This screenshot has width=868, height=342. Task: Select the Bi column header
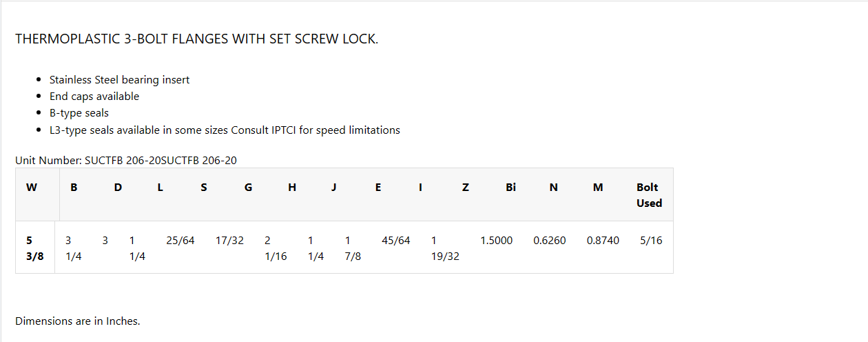[x=510, y=188]
